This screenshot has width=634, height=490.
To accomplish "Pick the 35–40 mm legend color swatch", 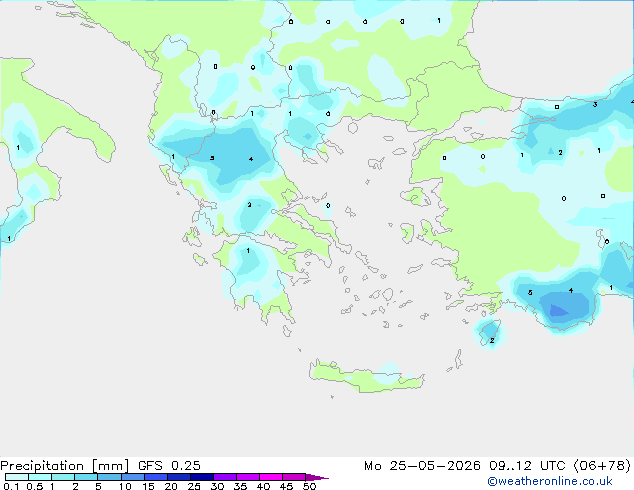I will tap(248, 477).
